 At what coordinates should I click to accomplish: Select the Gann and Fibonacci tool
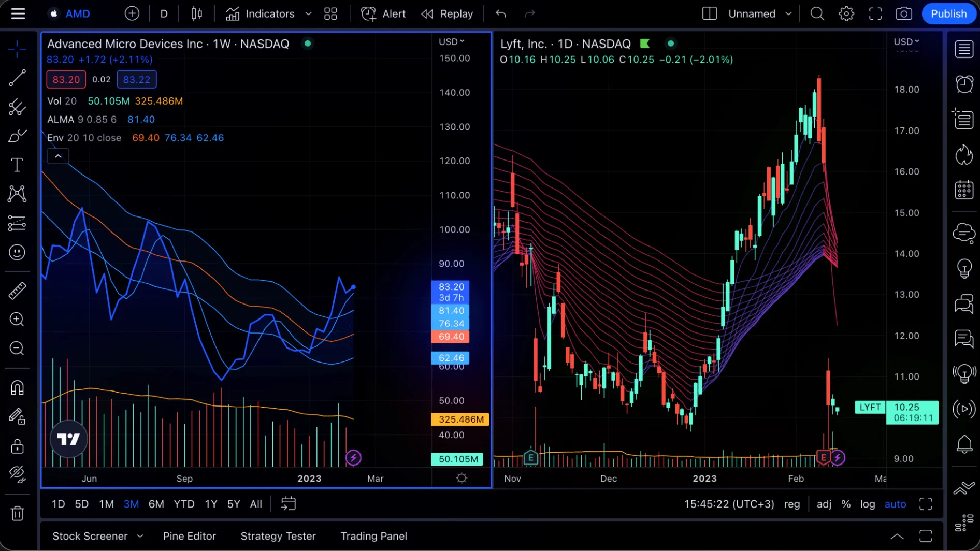[x=17, y=107]
